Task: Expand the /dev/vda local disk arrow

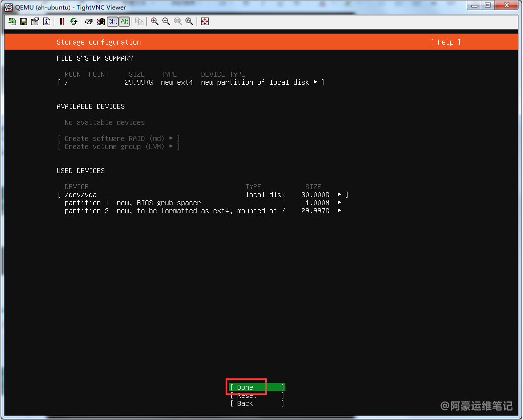Action: pyautogui.click(x=340, y=195)
